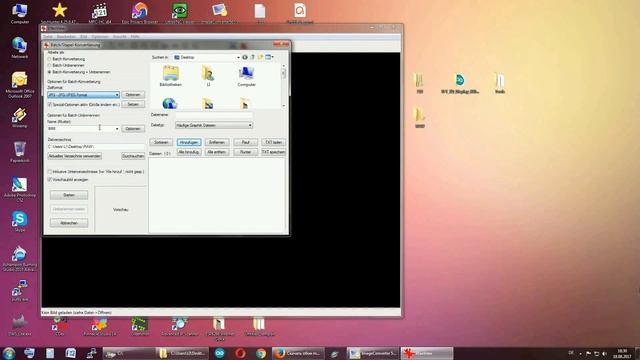The image size is (640, 360).
Task: Open the Zielformat JPG dropdown
Action: pyautogui.click(x=84, y=95)
